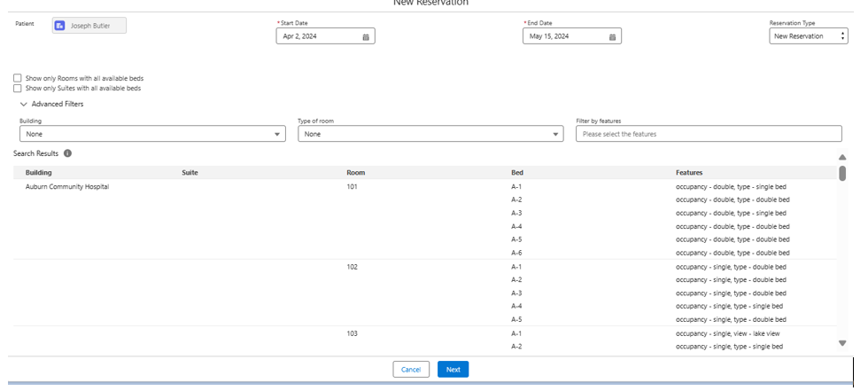868x391 pixels.
Task: Click the Start Date field showing Apr 2, 2024
Action: pyautogui.click(x=317, y=36)
